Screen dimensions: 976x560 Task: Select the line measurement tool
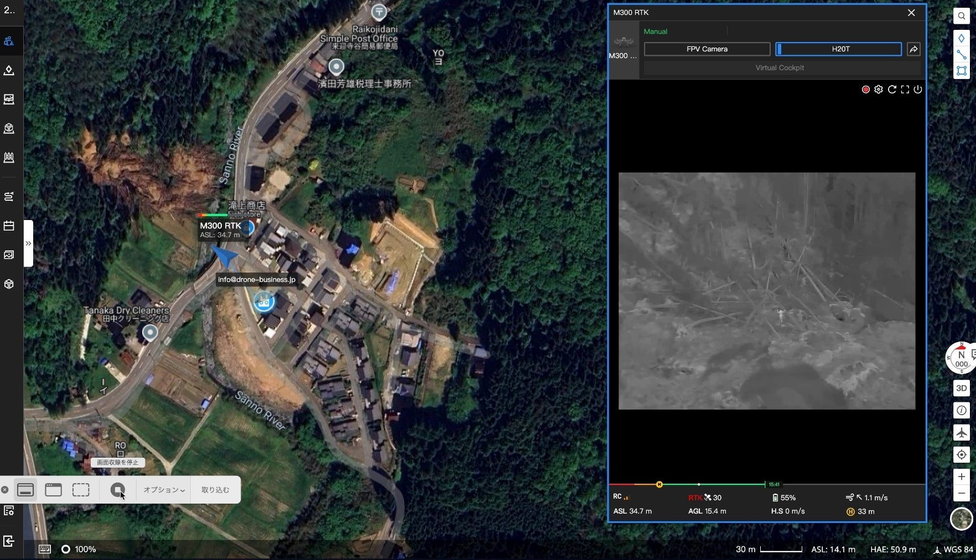click(x=962, y=55)
